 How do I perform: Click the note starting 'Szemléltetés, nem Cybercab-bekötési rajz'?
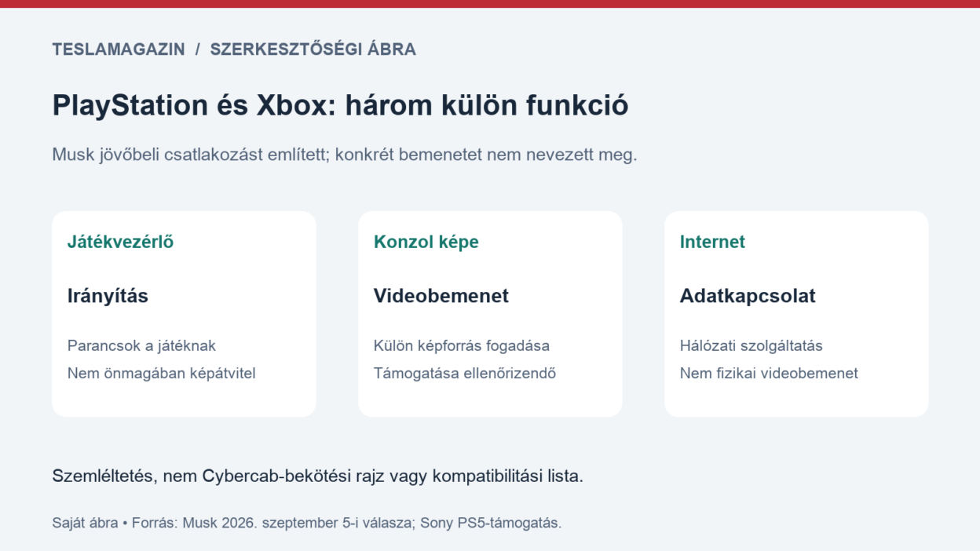tap(318, 476)
